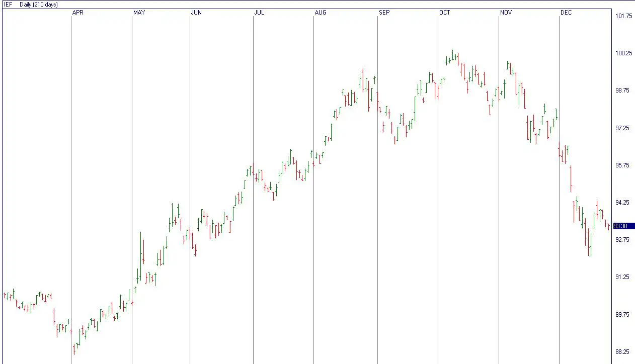Click the IEF ticker symbol label
The height and width of the screenshot is (364, 635).
coord(8,5)
